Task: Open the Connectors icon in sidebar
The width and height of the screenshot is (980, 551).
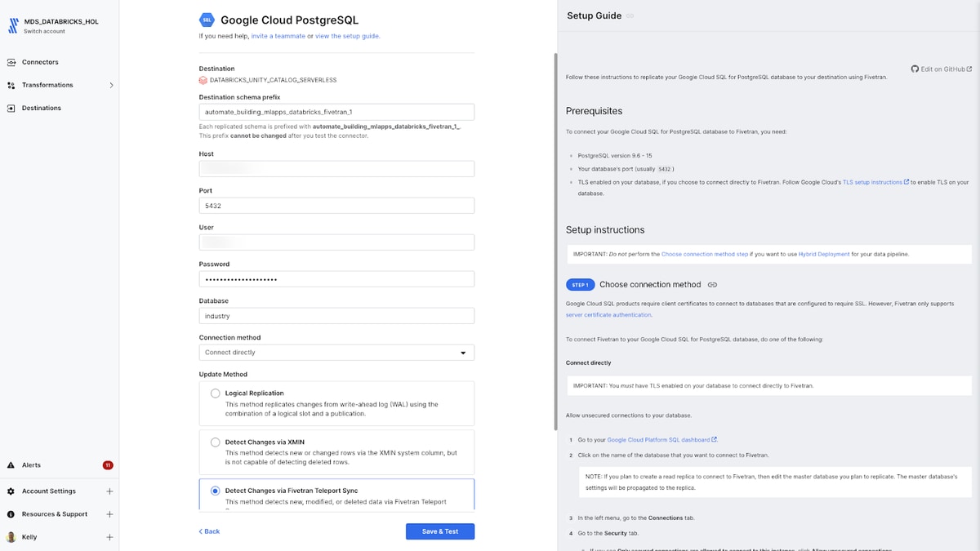Action: pyautogui.click(x=11, y=62)
